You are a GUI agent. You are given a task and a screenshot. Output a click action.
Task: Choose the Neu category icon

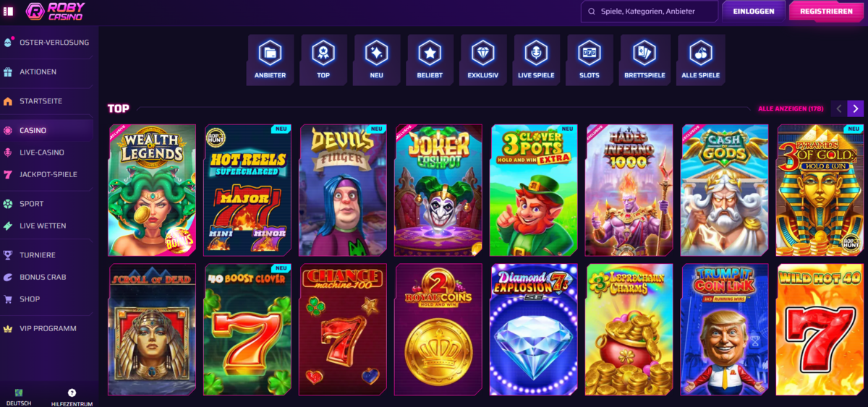[x=376, y=59]
